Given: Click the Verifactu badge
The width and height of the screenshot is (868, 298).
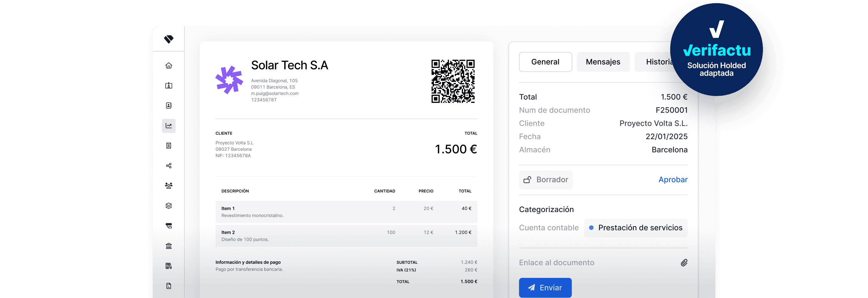Looking at the screenshot, I should click(716, 50).
